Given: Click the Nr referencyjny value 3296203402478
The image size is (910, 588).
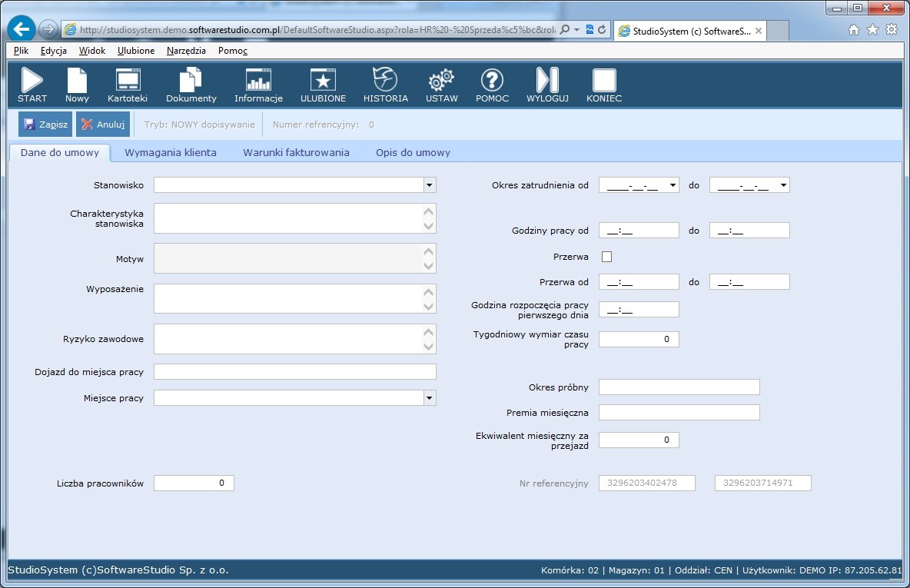Looking at the screenshot, I should [x=646, y=483].
